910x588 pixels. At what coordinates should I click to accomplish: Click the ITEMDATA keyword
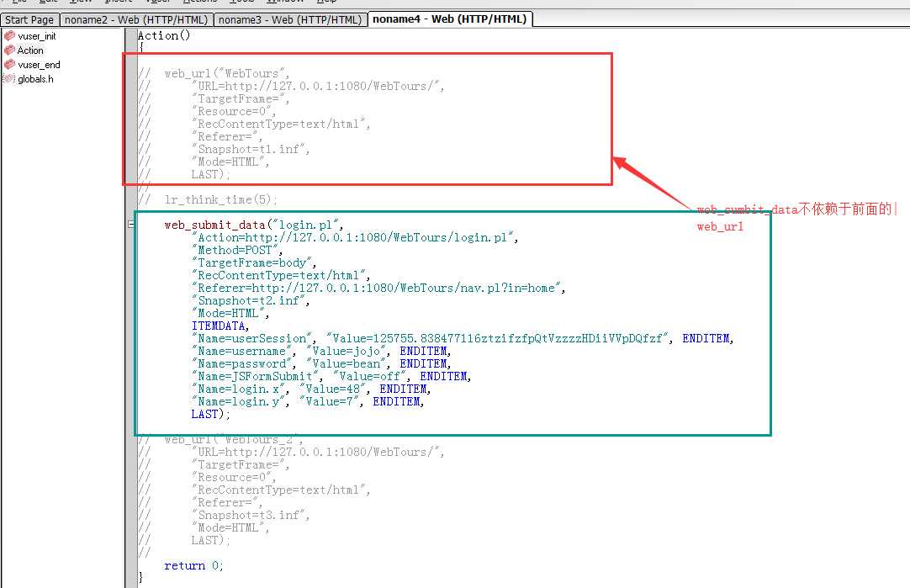[x=220, y=326]
